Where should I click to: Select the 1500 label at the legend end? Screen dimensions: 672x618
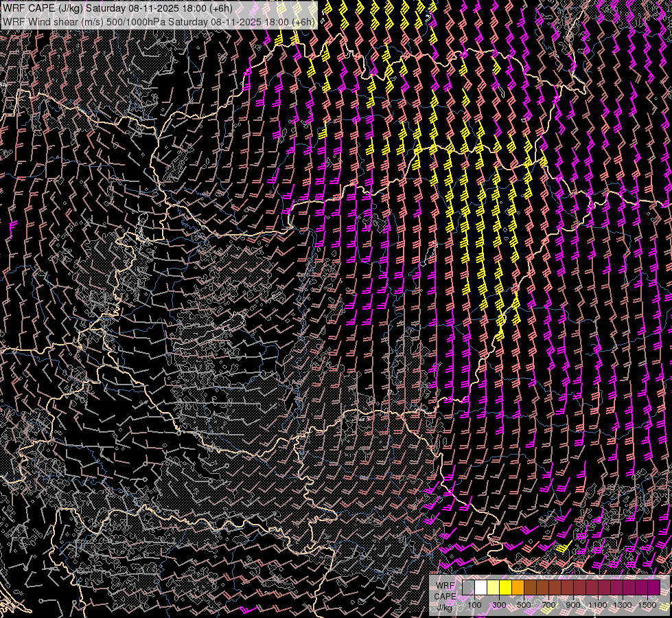click(x=647, y=605)
